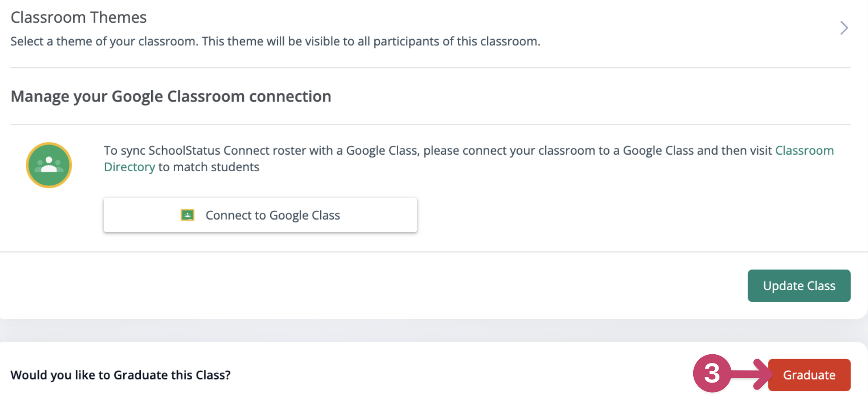
Task: Click the 'Select a theme of your classroom' description
Action: pos(104,41)
